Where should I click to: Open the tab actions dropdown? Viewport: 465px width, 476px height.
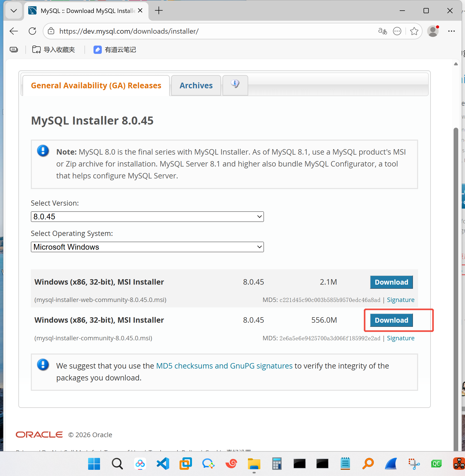(x=14, y=11)
